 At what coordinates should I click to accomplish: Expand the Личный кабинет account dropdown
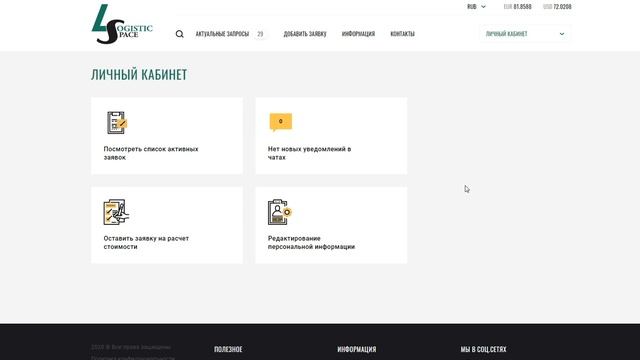point(526,34)
